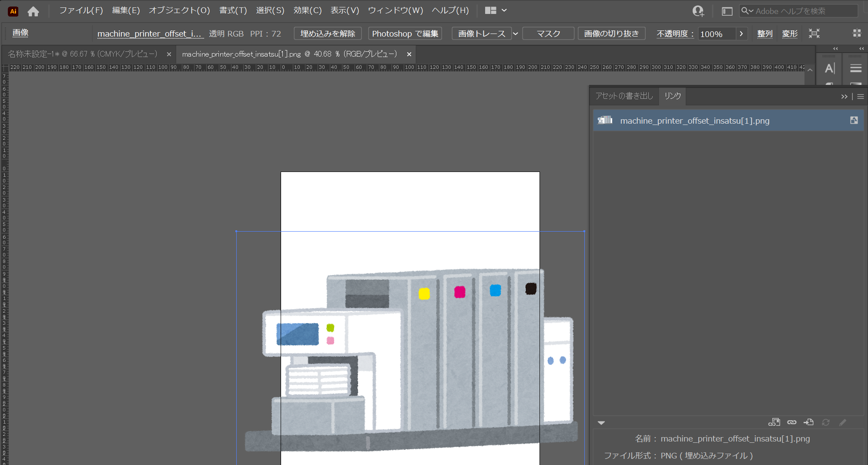
Task: Open the ウィンドウ(W) menu
Action: click(395, 10)
